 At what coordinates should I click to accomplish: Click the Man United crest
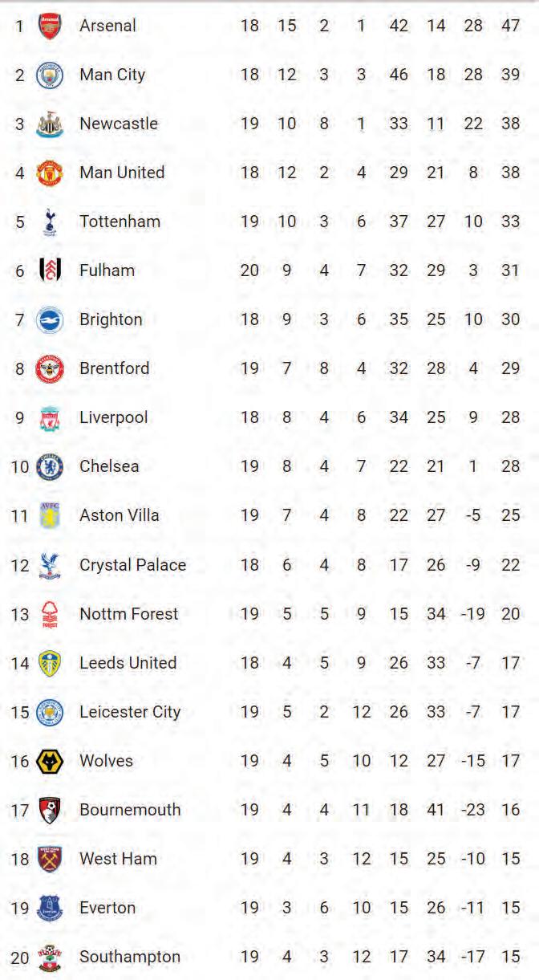[x=50, y=173]
